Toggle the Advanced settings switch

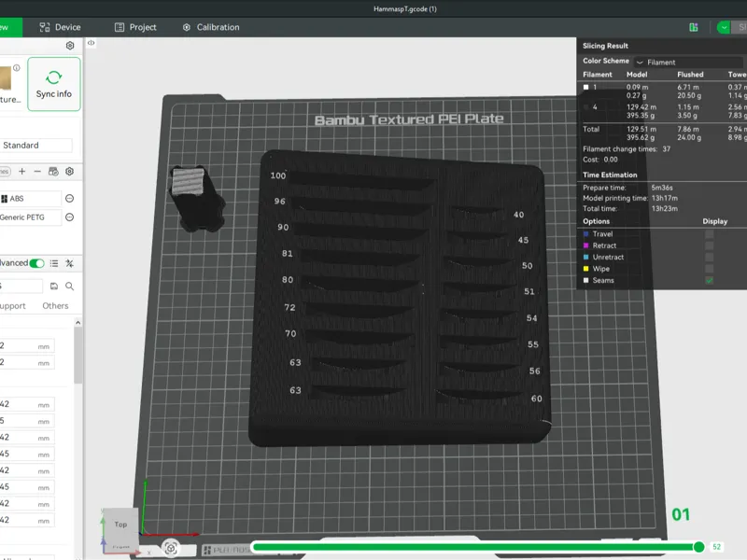36,263
